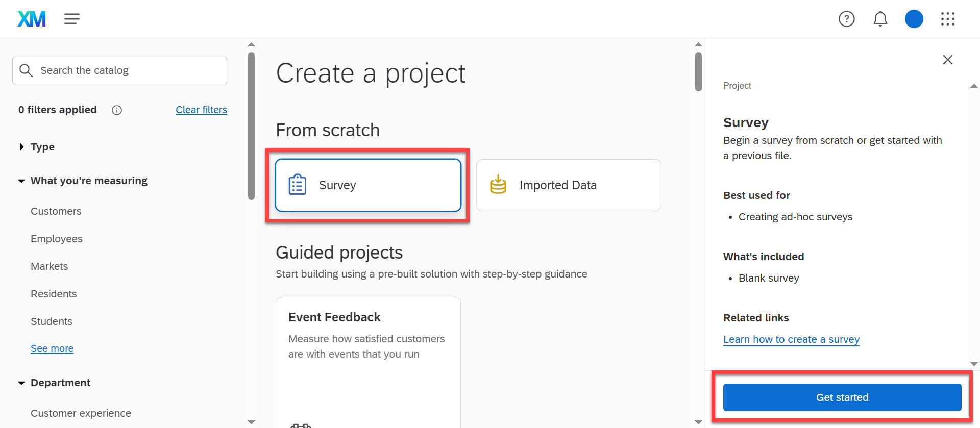Select the Imported Data icon
Screen dimensions: 980x428
497,185
